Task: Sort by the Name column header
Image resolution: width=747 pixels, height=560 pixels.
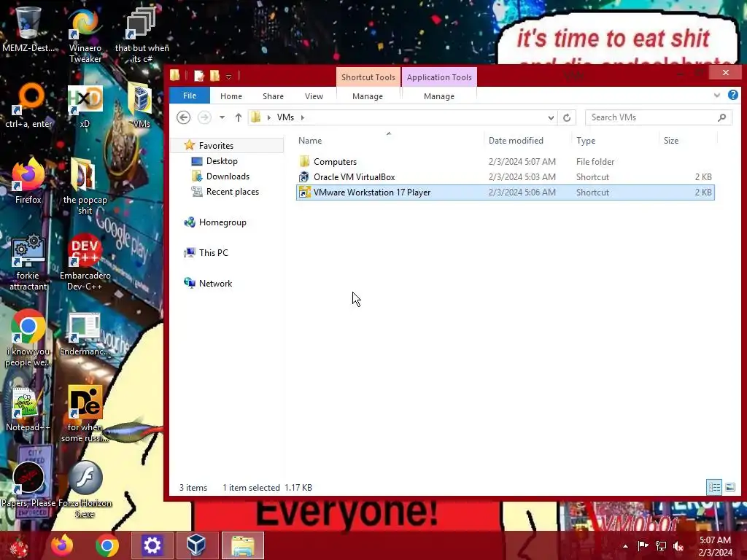Action: [389, 141]
